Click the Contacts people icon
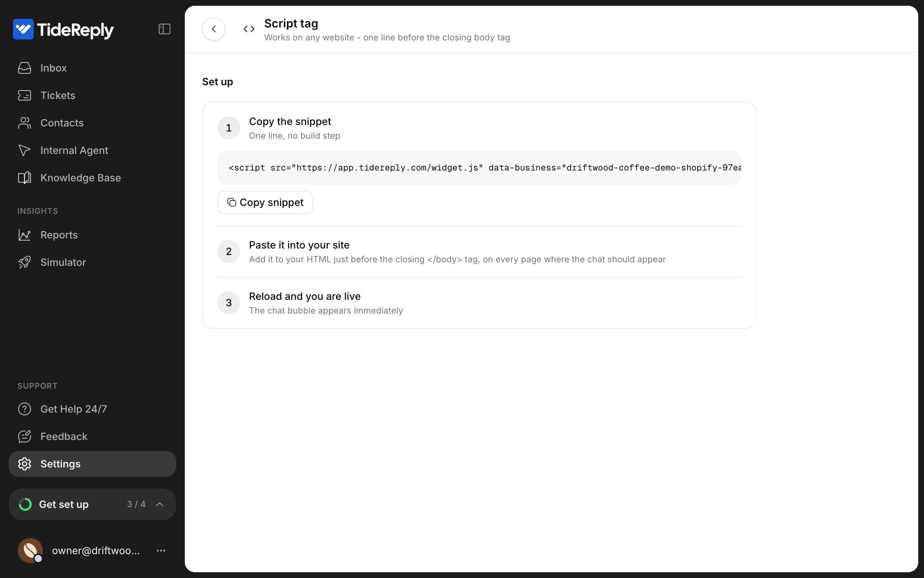Image resolution: width=924 pixels, height=578 pixels. coord(25,123)
